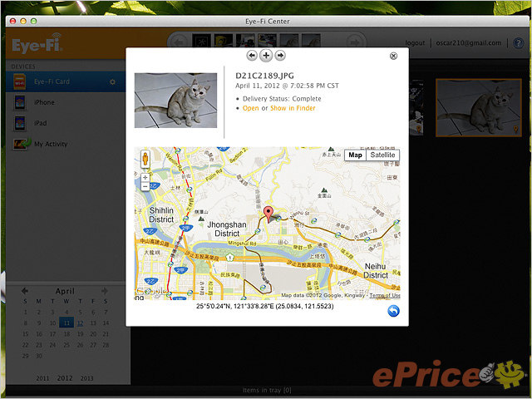This screenshot has height=399, width=532.
Task: Click the red location pin on map
Action: [268, 214]
